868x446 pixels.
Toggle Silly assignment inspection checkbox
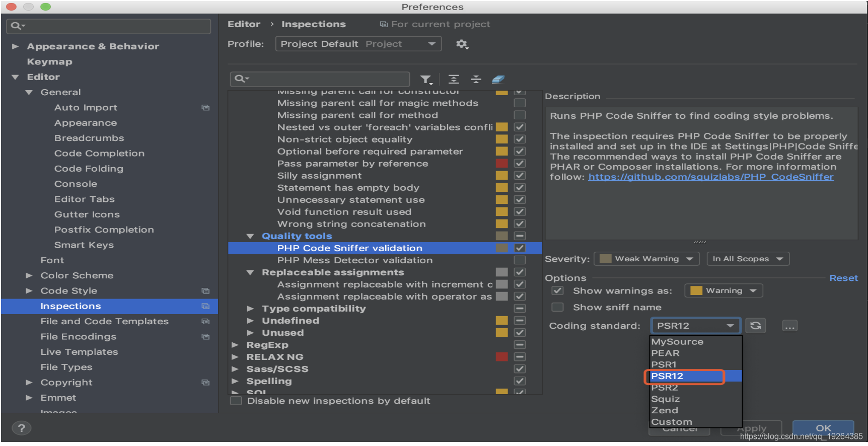(520, 176)
